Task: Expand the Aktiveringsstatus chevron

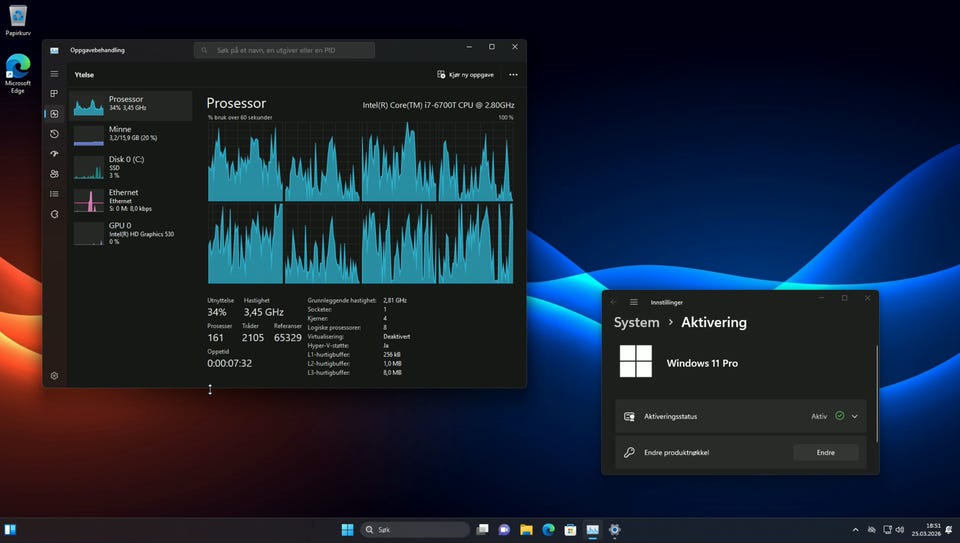Action: (x=855, y=416)
